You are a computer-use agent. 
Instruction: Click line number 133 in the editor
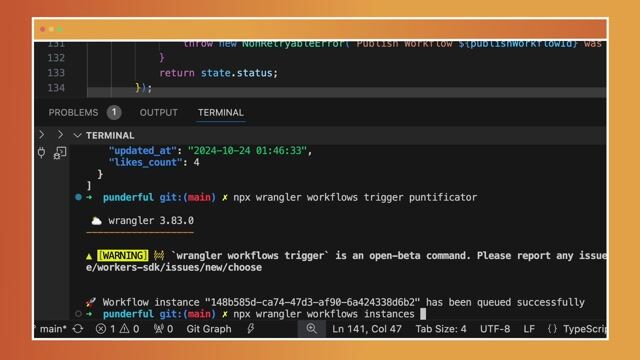(x=56, y=73)
